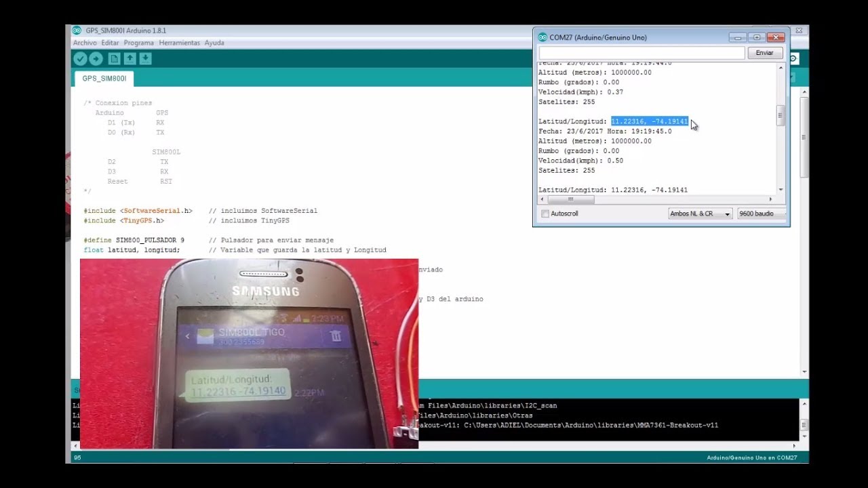Open the Archivo menu
The width and height of the screenshot is (868, 488).
click(85, 43)
